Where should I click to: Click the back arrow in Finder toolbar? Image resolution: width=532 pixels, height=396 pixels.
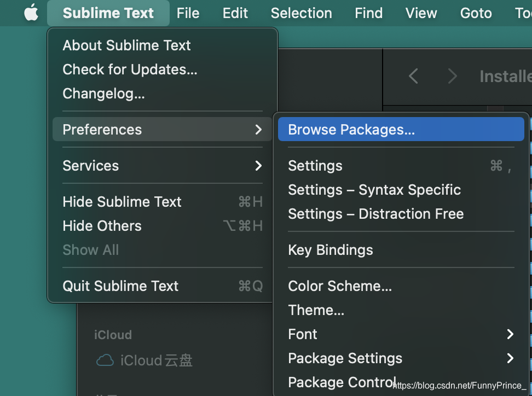click(413, 76)
